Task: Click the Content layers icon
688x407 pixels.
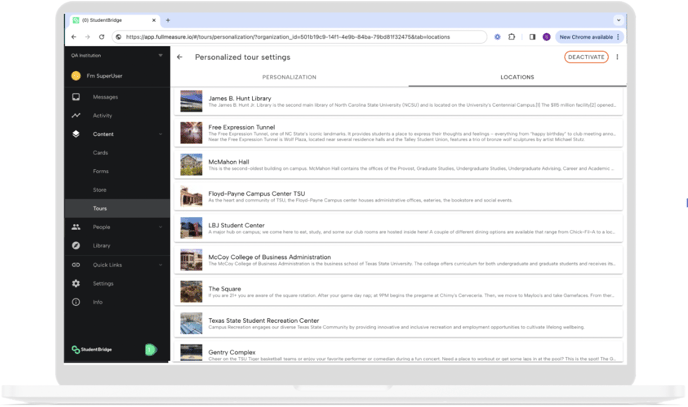Action: (76, 134)
